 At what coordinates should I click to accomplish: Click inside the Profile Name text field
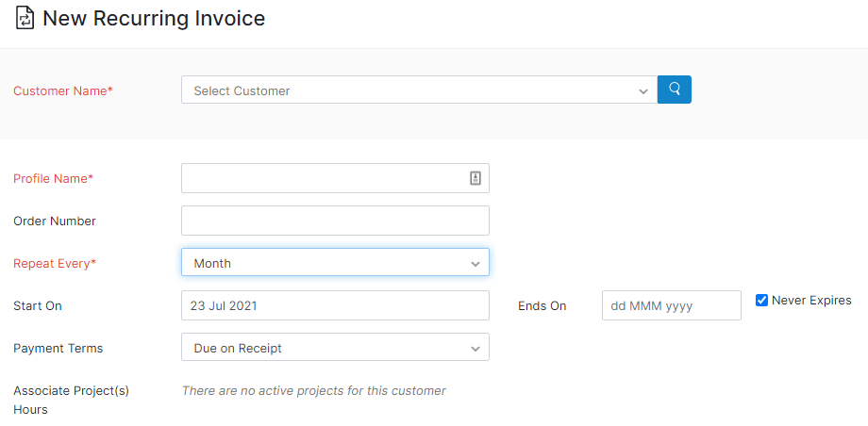321,178
